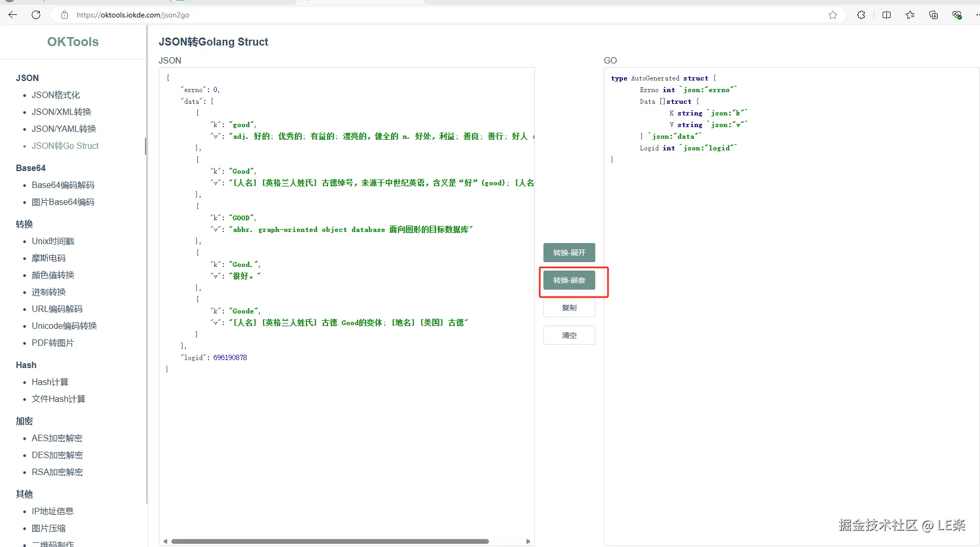Go back to the previous page
980x547 pixels.
coord(13,15)
